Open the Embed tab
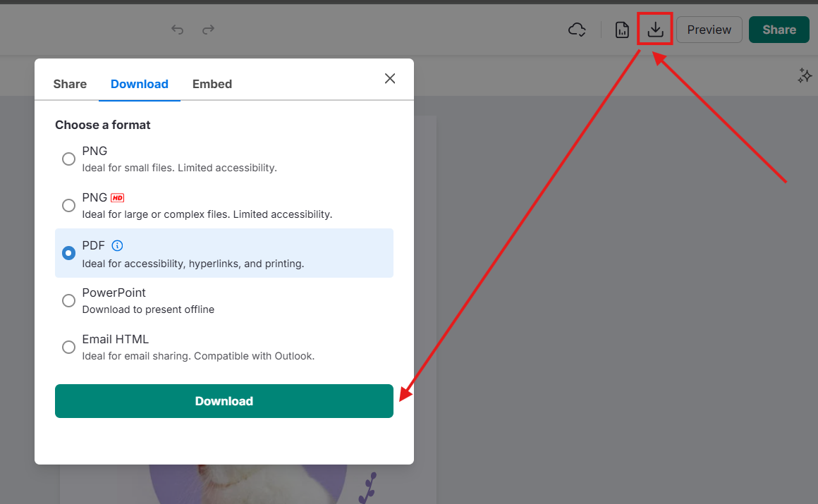This screenshot has width=818, height=504. (212, 84)
